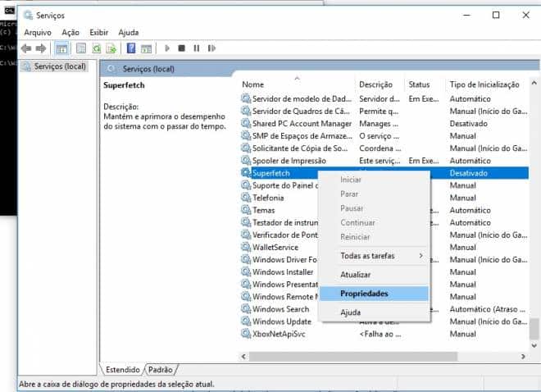Click horizontal scrollbar right arrow

[524, 356]
